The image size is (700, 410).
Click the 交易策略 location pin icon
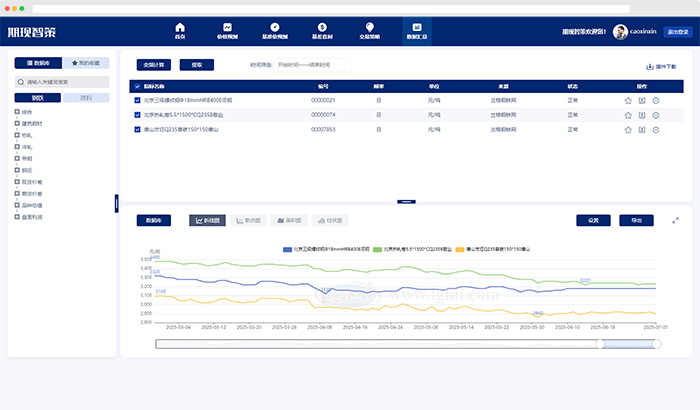click(x=370, y=28)
